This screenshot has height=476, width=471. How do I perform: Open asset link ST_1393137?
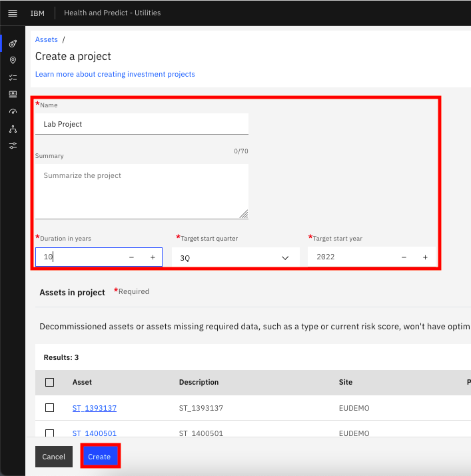(95, 408)
